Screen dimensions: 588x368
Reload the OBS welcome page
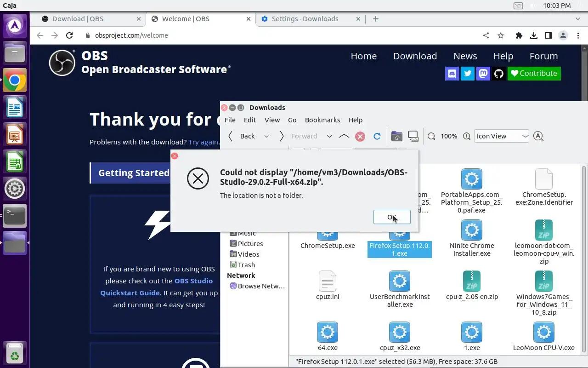tap(69, 35)
